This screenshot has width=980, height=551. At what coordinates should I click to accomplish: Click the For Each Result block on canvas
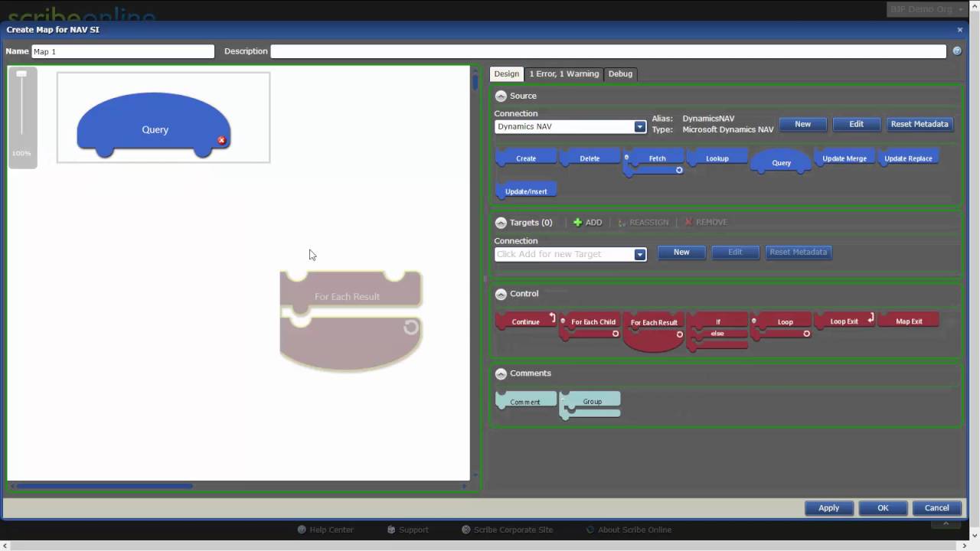coord(351,321)
